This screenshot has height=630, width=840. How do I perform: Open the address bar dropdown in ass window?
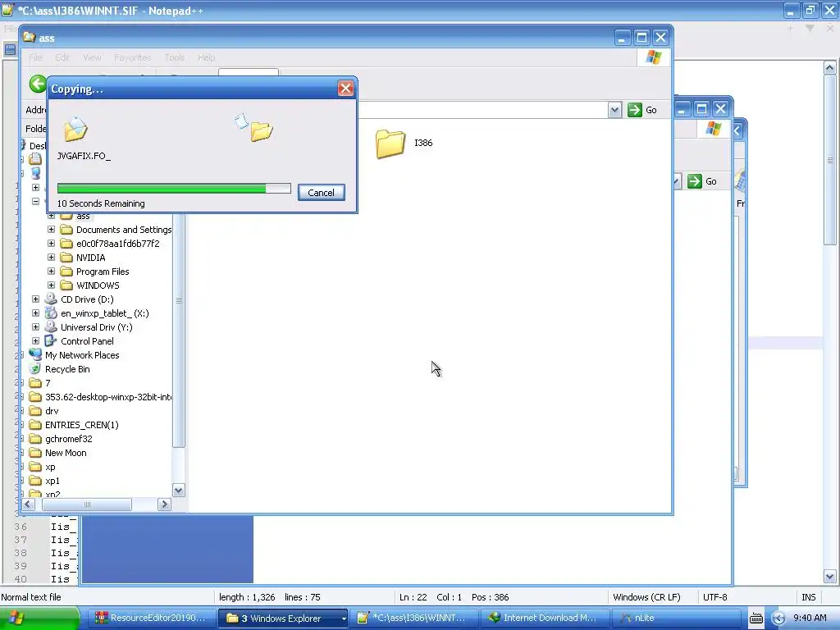click(614, 110)
